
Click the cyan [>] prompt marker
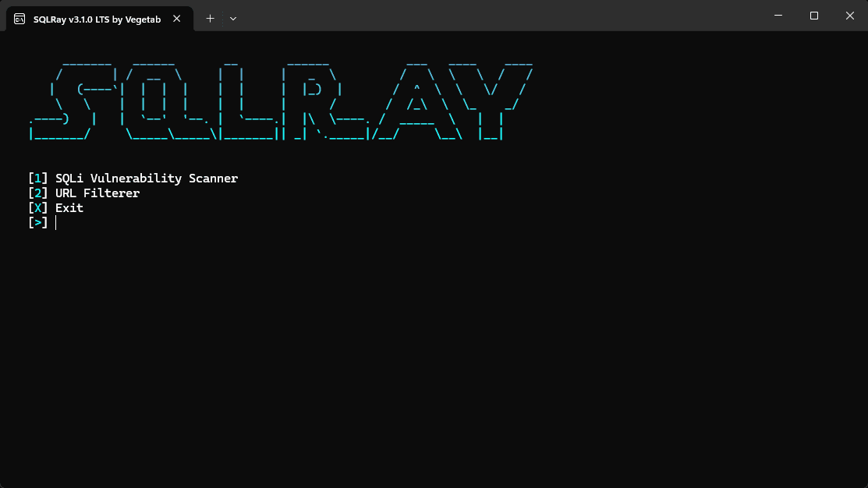(37, 222)
